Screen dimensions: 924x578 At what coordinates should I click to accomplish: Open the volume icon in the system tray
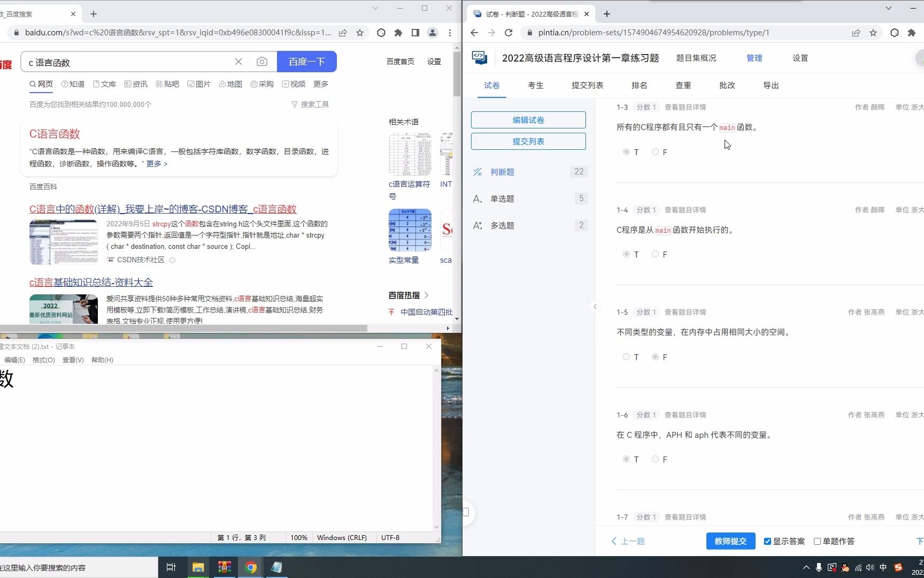coord(870,567)
